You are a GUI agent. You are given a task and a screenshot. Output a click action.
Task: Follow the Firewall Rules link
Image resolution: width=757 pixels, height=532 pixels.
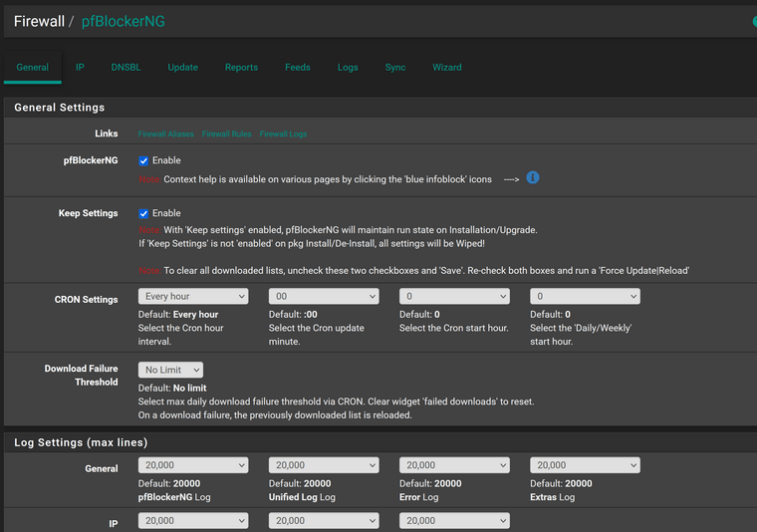[x=226, y=133]
